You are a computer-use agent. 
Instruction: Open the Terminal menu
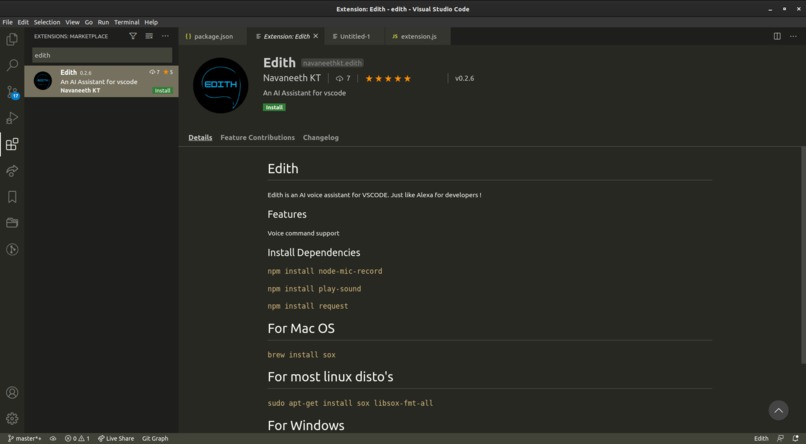pyautogui.click(x=126, y=22)
